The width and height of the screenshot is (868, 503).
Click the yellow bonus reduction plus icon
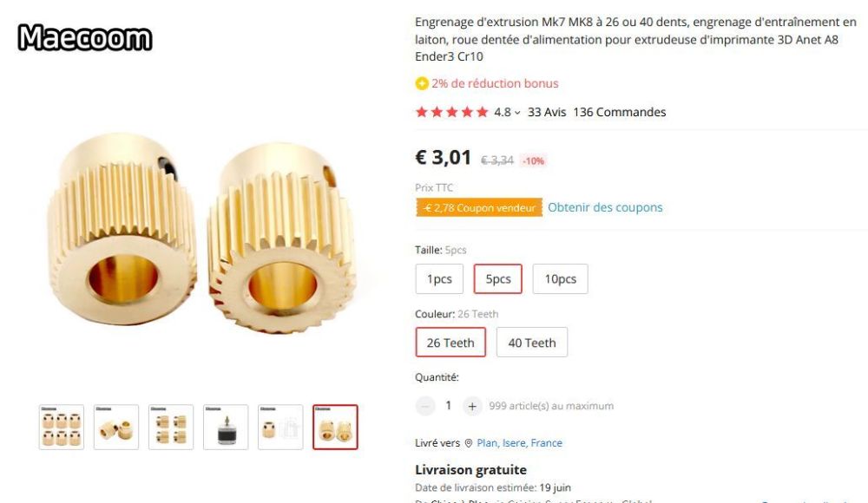422,84
